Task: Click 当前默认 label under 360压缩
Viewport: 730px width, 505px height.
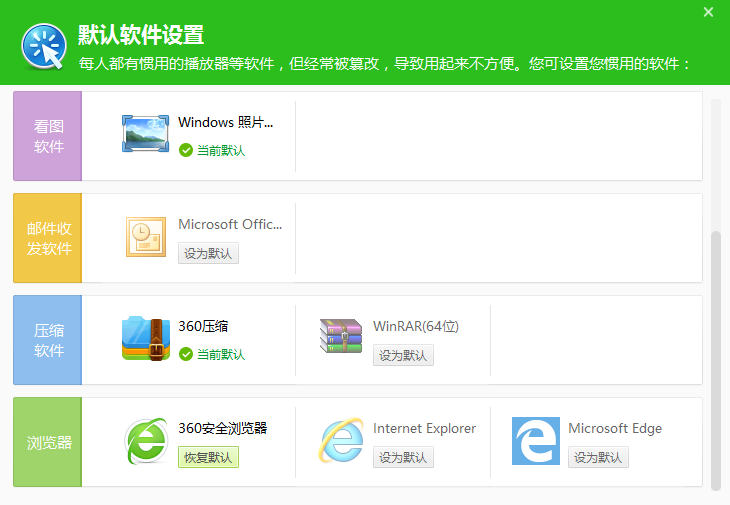Action: coord(221,354)
